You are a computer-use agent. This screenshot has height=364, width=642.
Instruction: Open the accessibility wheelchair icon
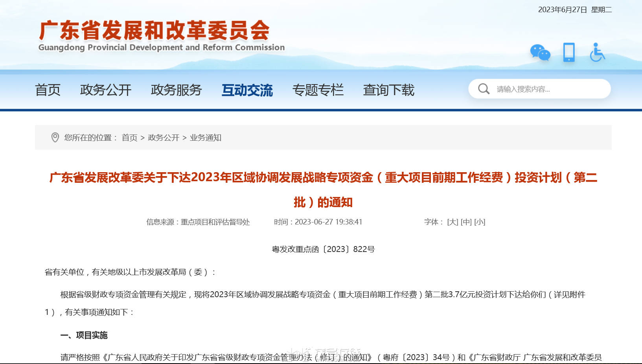(x=597, y=52)
